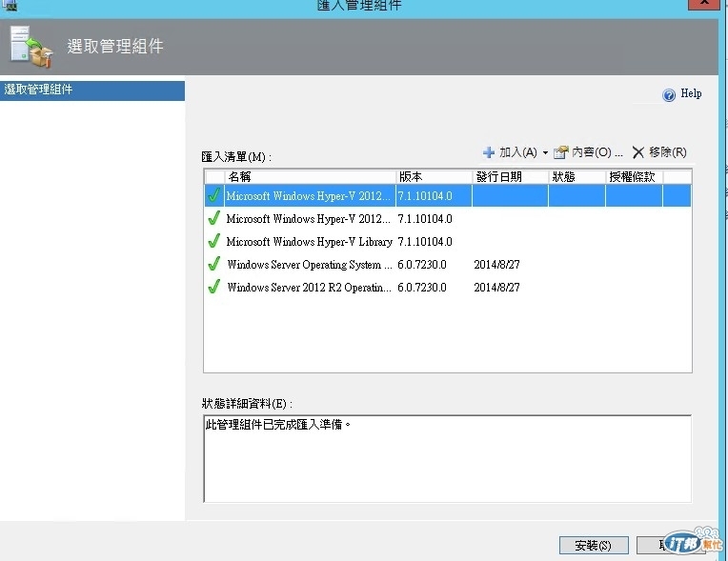Click the plus icon for 加入(A)

(489, 152)
